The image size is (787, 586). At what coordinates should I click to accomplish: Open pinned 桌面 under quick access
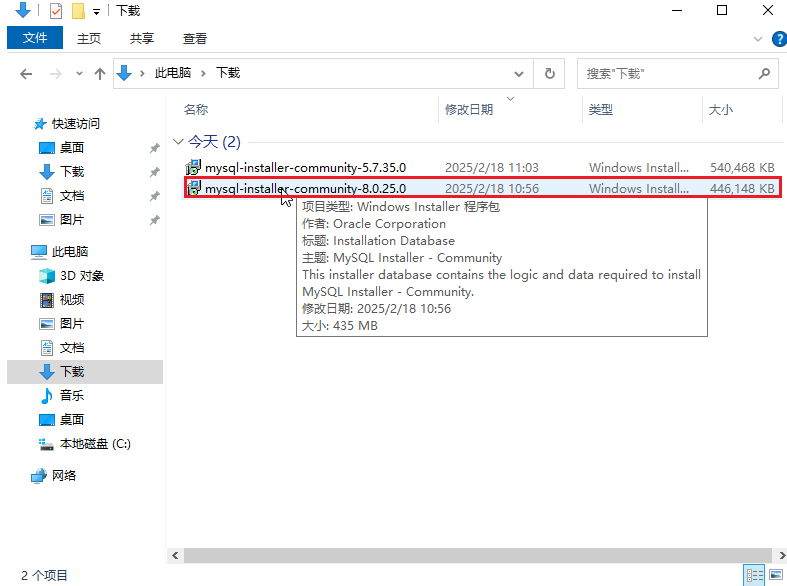click(x=72, y=148)
